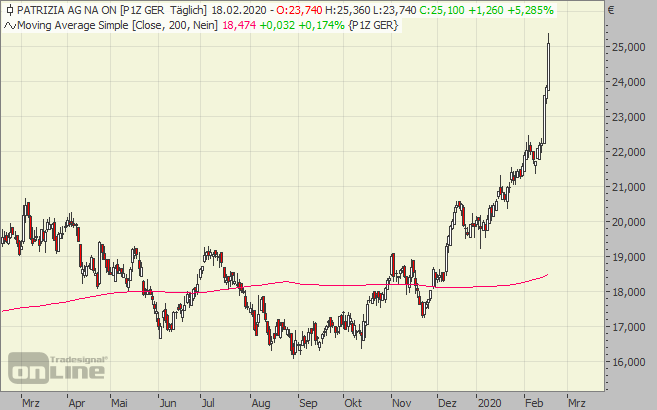Click the moving average change +0,174%
657x410 pixels.
321,26
